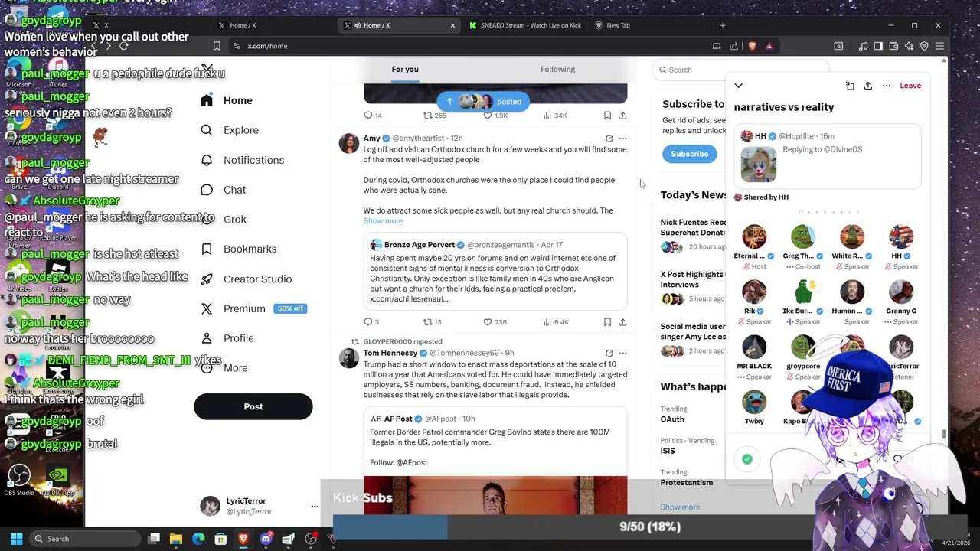
Task: Click the Space panel scrollbar thumb
Action: 944,435
